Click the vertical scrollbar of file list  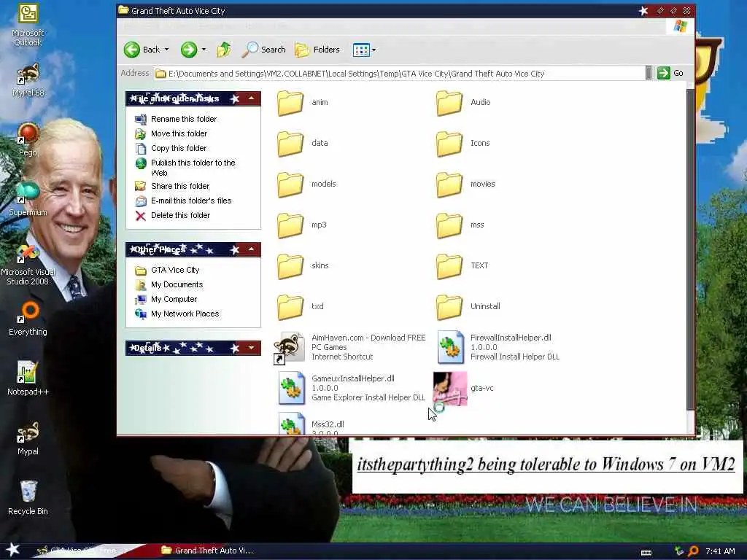690,248
